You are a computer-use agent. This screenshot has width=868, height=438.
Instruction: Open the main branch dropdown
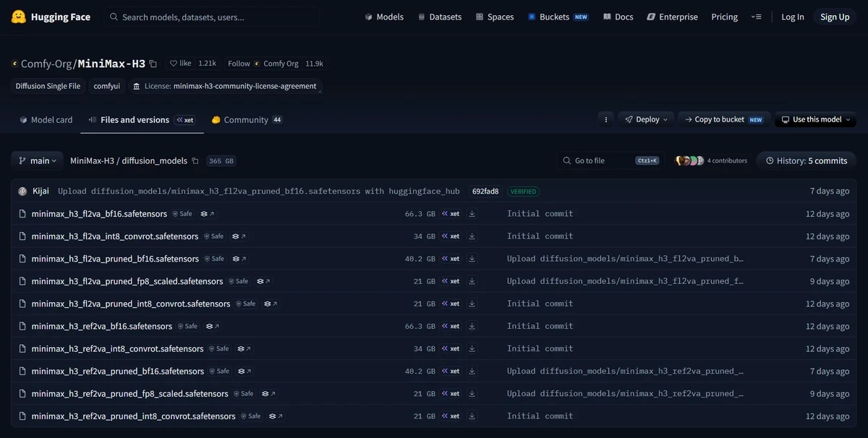tap(37, 160)
